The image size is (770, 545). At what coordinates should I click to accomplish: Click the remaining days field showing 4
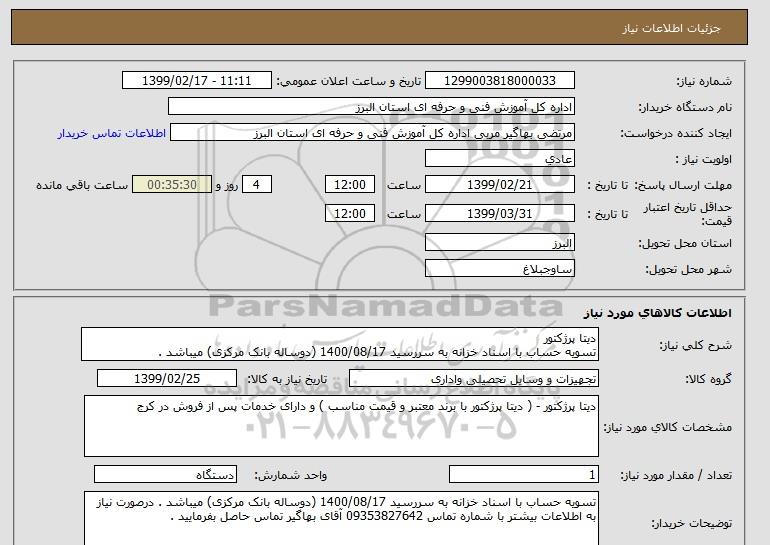pyautogui.click(x=256, y=185)
